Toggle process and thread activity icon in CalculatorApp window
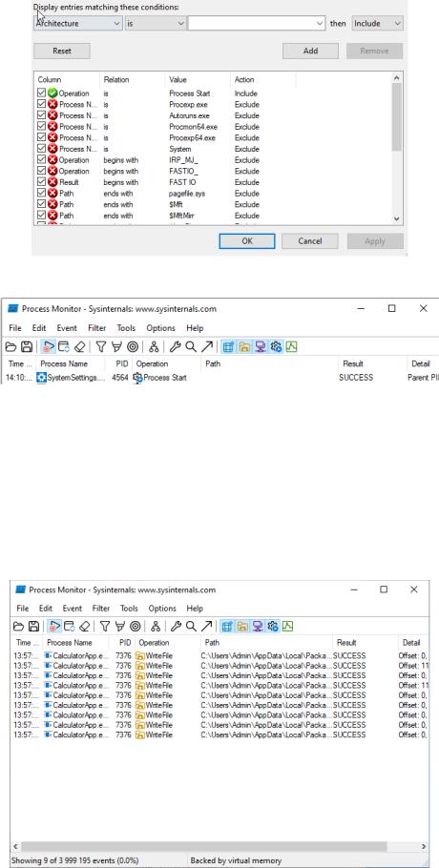439x868 pixels. (x=273, y=626)
